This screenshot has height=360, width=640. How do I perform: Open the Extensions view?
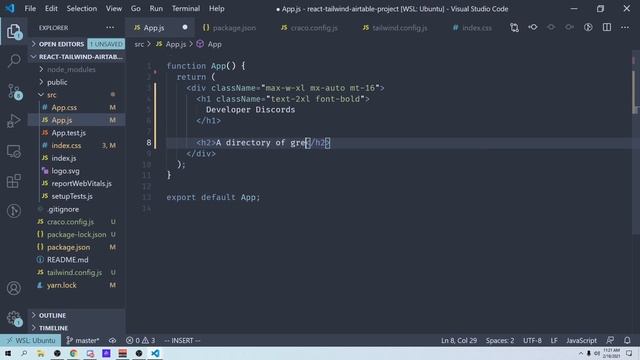(x=14, y=181)
